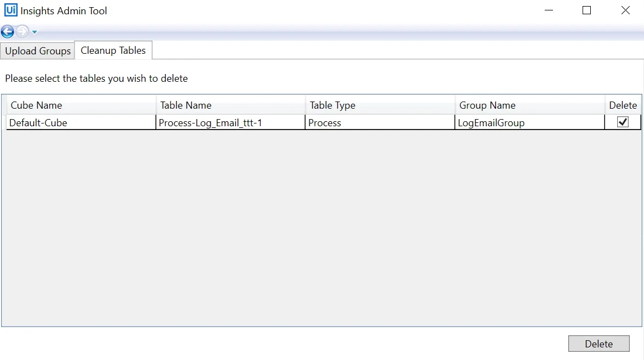Screen dimensions: 644x360
Task: Sort by the Table Name column header
Action: (x=231, y=105)
